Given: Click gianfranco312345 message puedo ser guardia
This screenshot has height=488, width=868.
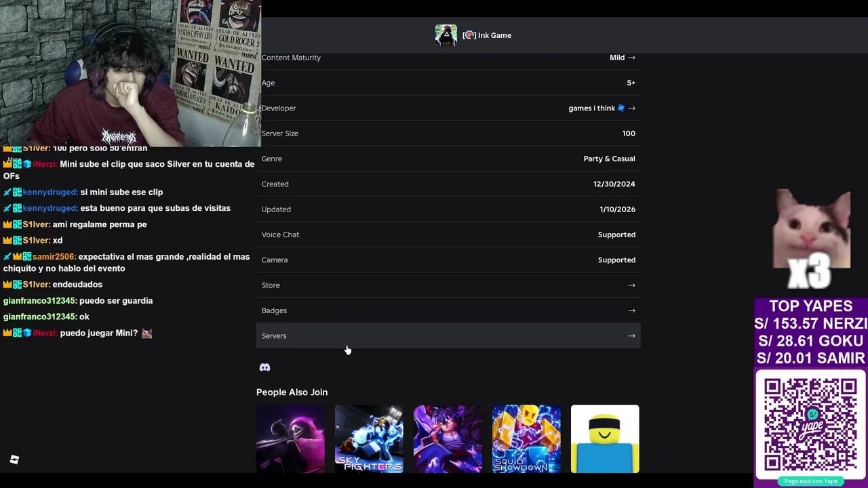Looking at the screenshot, I should coord(116,300).
